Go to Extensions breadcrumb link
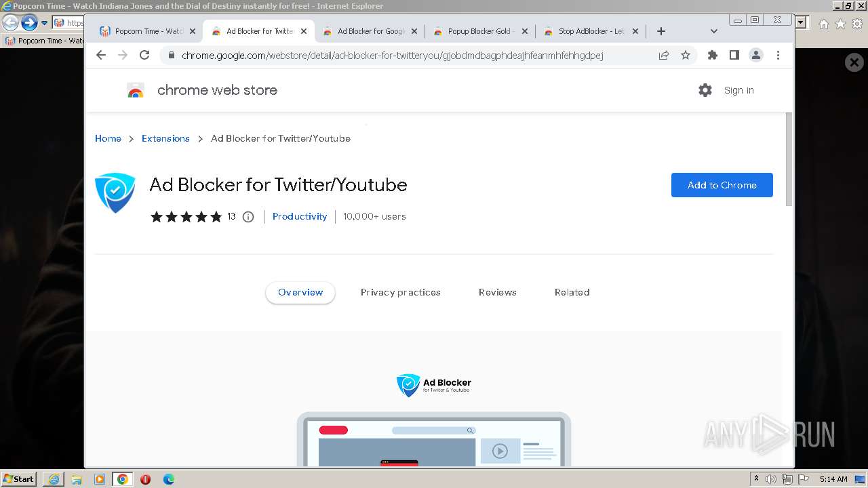Image resolution: width=868 pixels, height=488 pixels. [165, 138]
